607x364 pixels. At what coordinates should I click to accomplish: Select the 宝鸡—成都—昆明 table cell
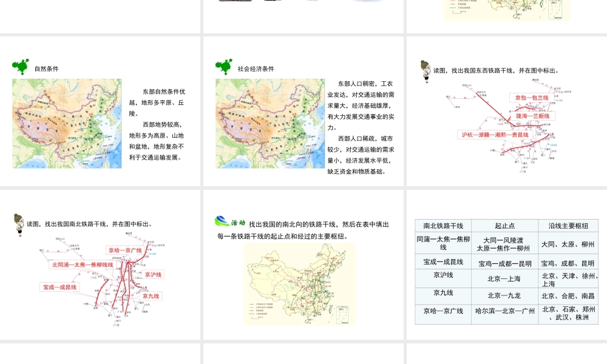pyautogui.click(x=504, y=263)
